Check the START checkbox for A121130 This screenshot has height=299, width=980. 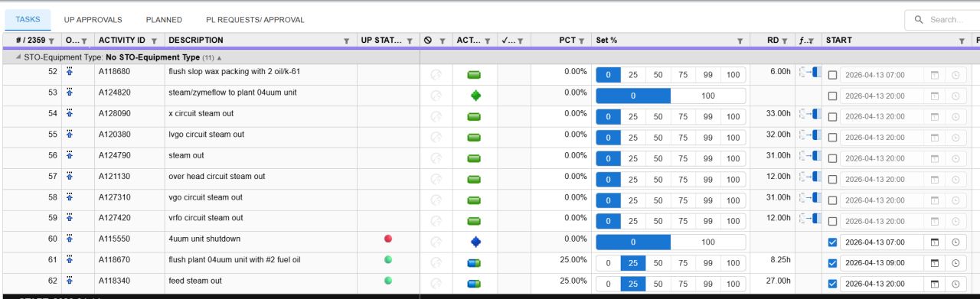click(x=832, y=180)
